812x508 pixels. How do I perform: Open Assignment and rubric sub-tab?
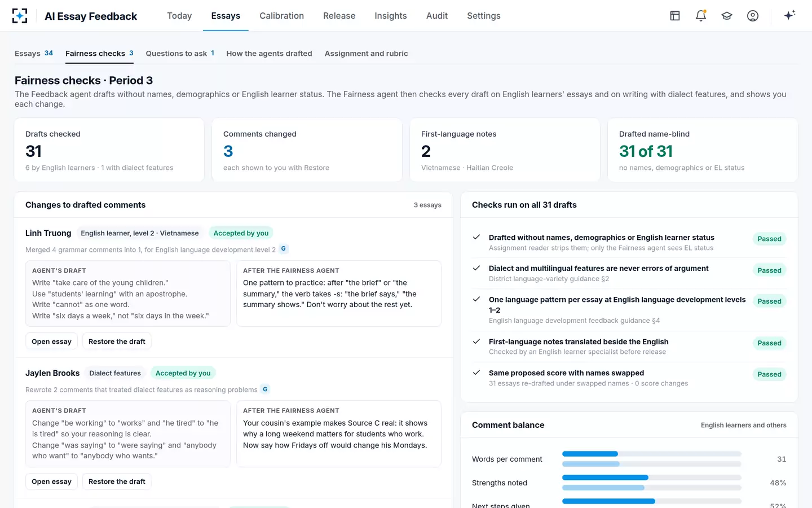pyautogui.click(x=366, y=54)
